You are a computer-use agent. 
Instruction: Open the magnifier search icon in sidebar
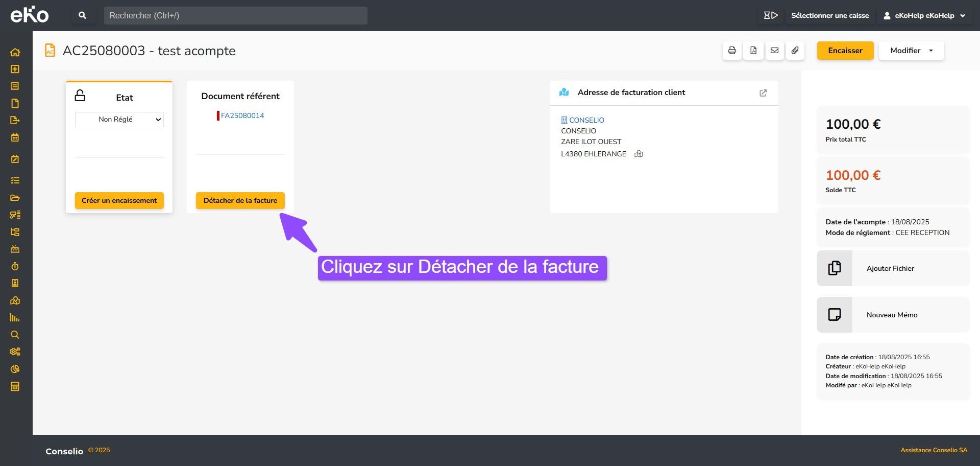(x=15, y=335)
